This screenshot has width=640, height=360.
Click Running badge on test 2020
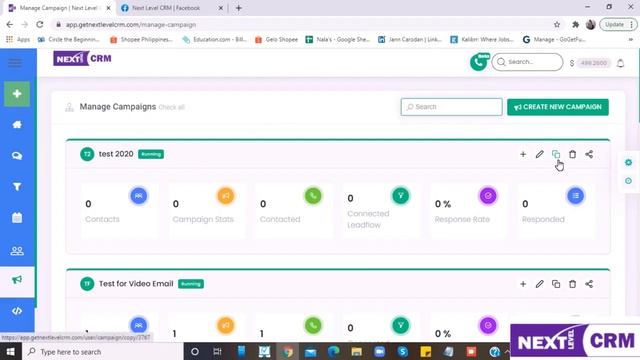[x=151, y=154]
